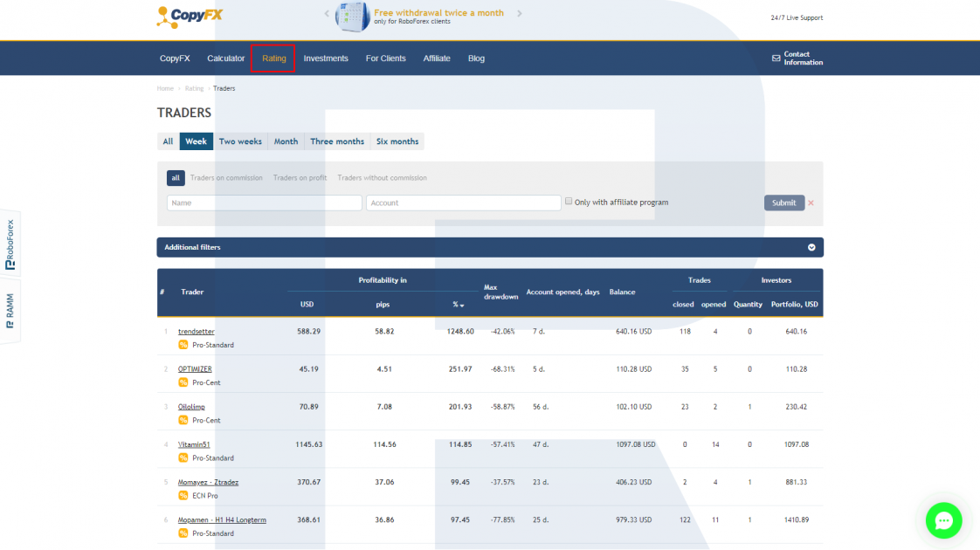Viewport: 980px width, 550px height.
Task: Click the Balance column header
Action: point(623,292)
